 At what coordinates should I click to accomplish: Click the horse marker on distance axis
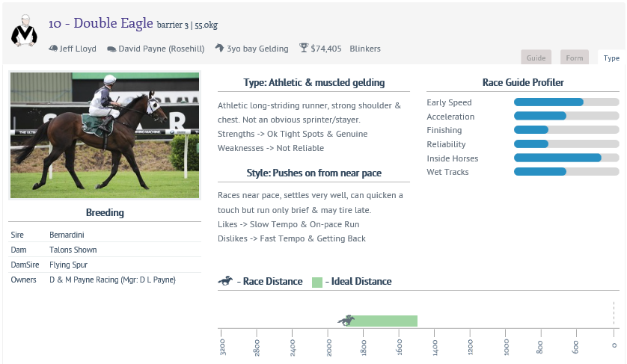click(x=346, y=321)
